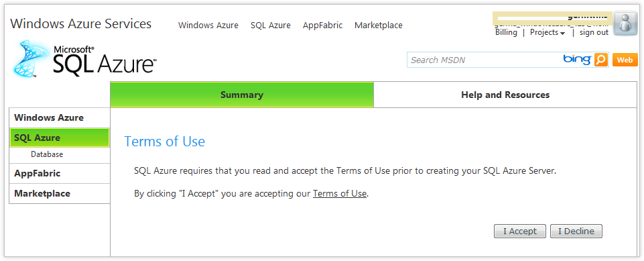Image resolution: width=644 pixels, height=261 pixels.
Task: Select AppFabric in the sidebar
Action: [x=60, y=174]
